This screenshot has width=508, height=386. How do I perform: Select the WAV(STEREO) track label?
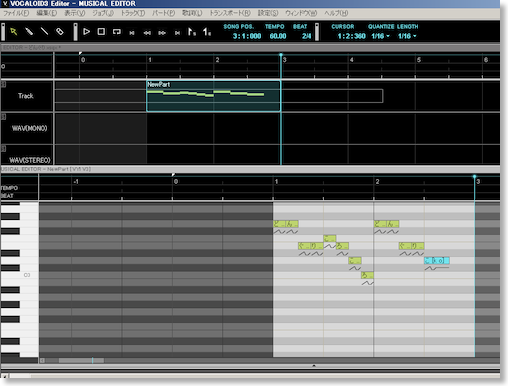click(x=30, y=160)
